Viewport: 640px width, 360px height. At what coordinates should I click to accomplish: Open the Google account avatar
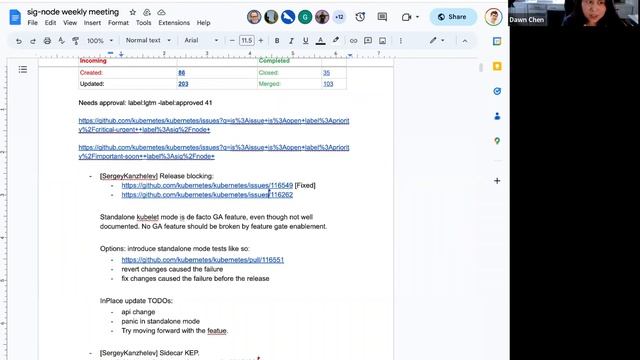point(493,17)
